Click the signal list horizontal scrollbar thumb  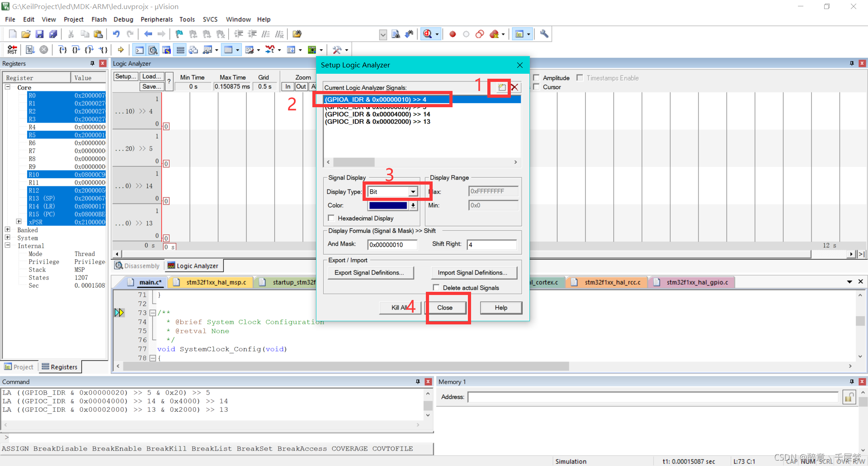(x=354, y=162)
